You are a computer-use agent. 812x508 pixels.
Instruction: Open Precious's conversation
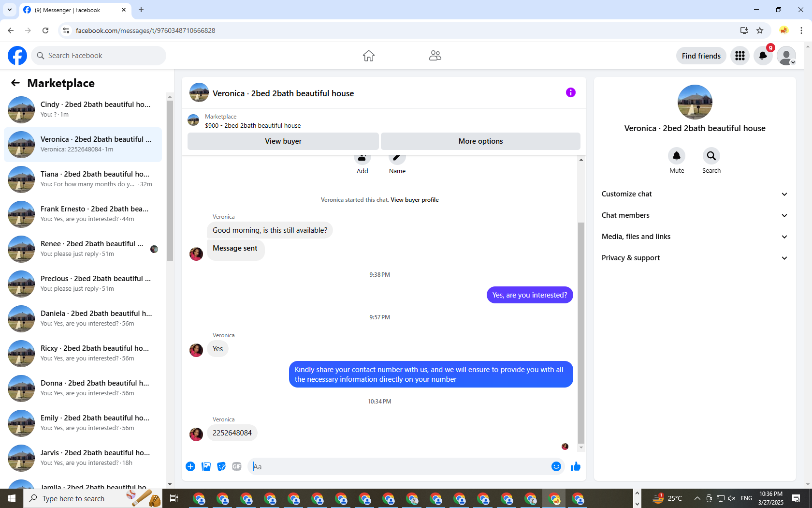pos(83,284)
